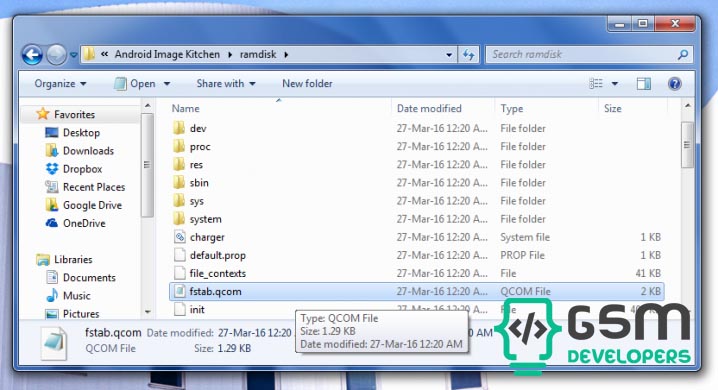Open Desktop in Favorites
Image resolution: width=718 pixels, height=390 pixels.
[81, 133]
